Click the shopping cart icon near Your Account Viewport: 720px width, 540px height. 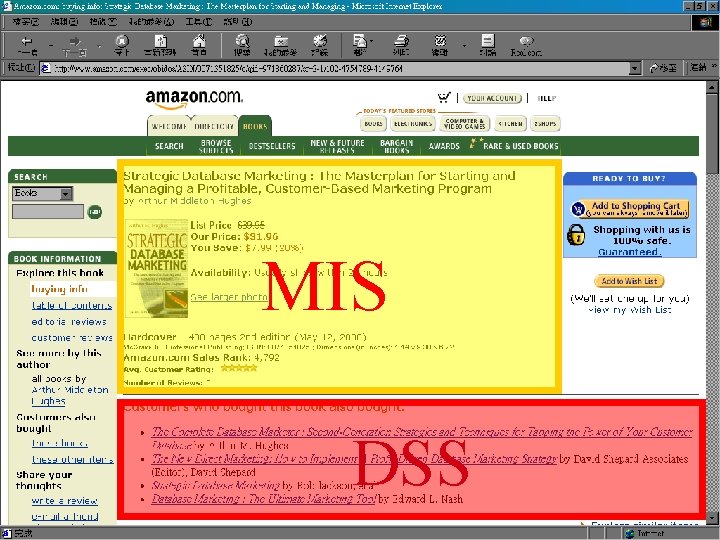(444, 98)
